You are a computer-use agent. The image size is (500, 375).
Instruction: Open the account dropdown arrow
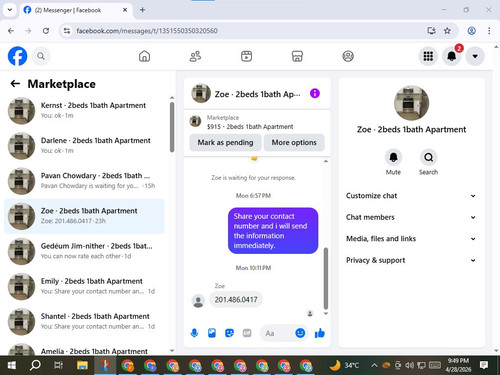point(475,56)
